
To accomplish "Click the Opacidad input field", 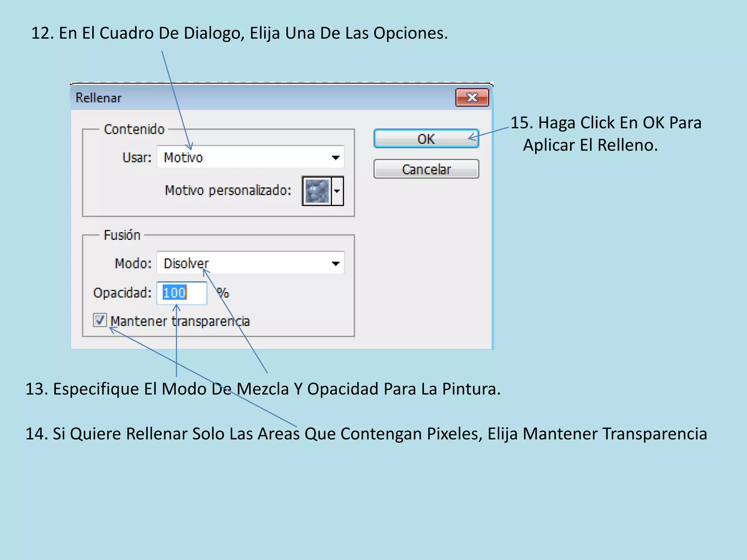I will (x=182, y=293).
